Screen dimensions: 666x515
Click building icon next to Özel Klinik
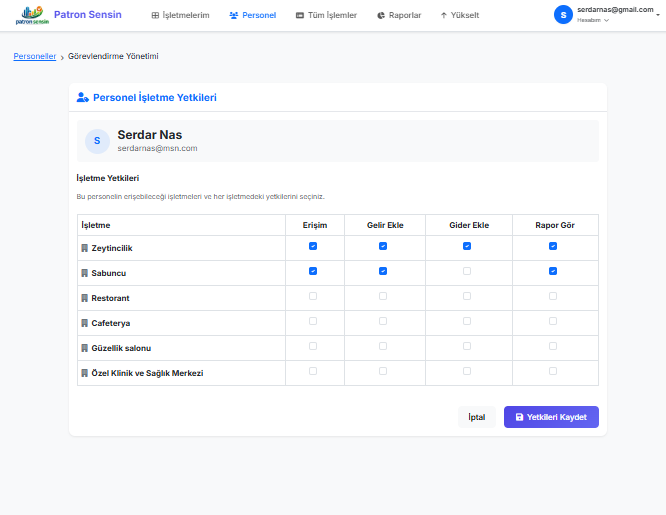pos(85,374)
